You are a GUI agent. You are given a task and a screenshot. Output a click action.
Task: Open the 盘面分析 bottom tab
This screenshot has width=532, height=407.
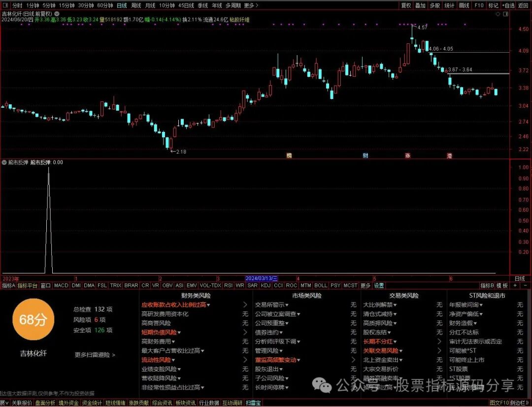(45, 403)
